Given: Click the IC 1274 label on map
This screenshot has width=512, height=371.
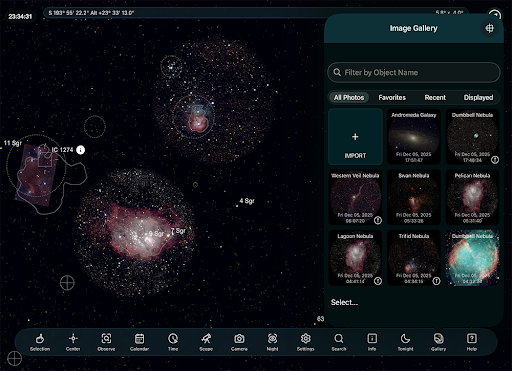Looking at the screenshot, I should coord(62,150).
